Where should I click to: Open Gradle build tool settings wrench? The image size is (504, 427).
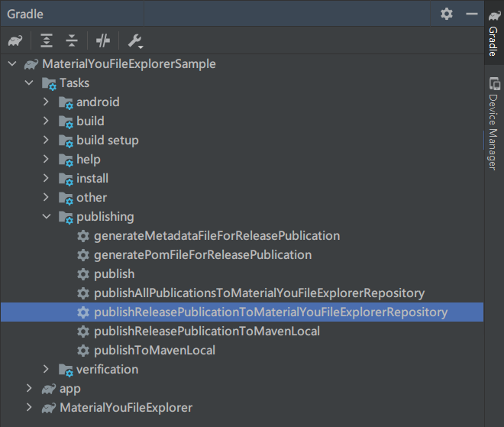(135, 41)
